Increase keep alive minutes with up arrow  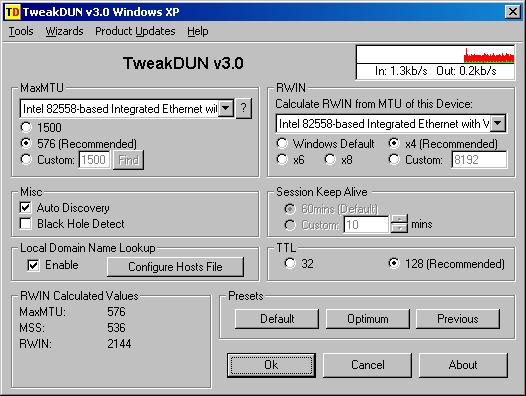(400, 220)
